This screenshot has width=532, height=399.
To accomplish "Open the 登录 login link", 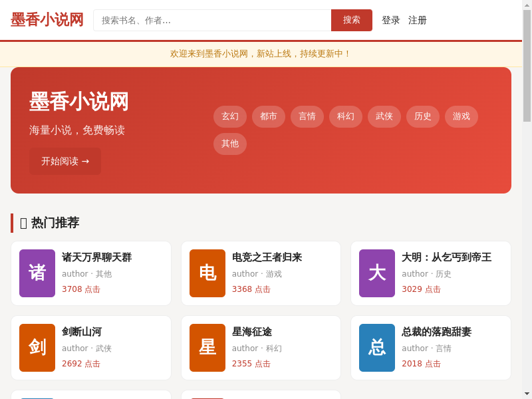I will [390, 21].
